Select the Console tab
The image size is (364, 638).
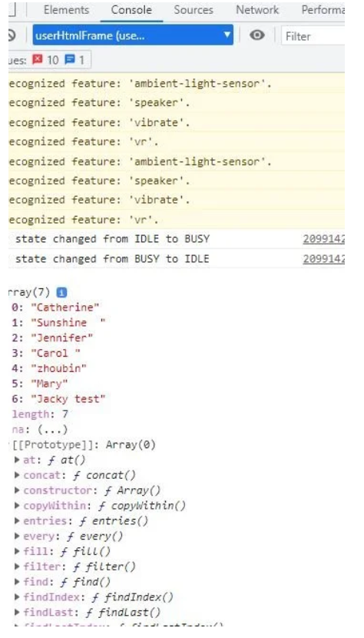pyautogui.click(x=131, y=10)
